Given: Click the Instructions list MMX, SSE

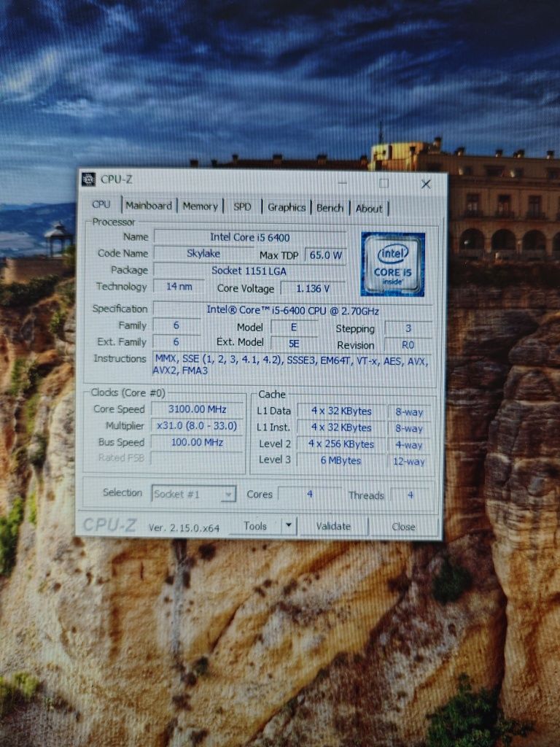Looking at the screenshot, I should coord(292,365).
